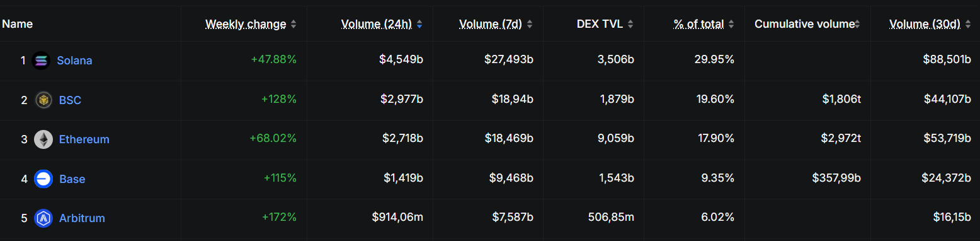This screenshot has height=241, width=980.
Task: Open the Solana chain link
Action: coord(74,61)
